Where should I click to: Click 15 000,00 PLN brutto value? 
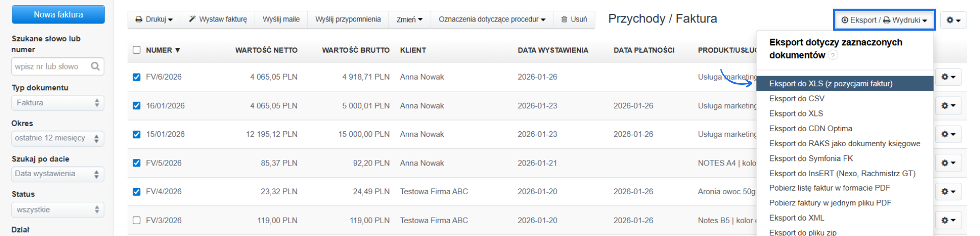pyautogui.click(x=364, y=134)
